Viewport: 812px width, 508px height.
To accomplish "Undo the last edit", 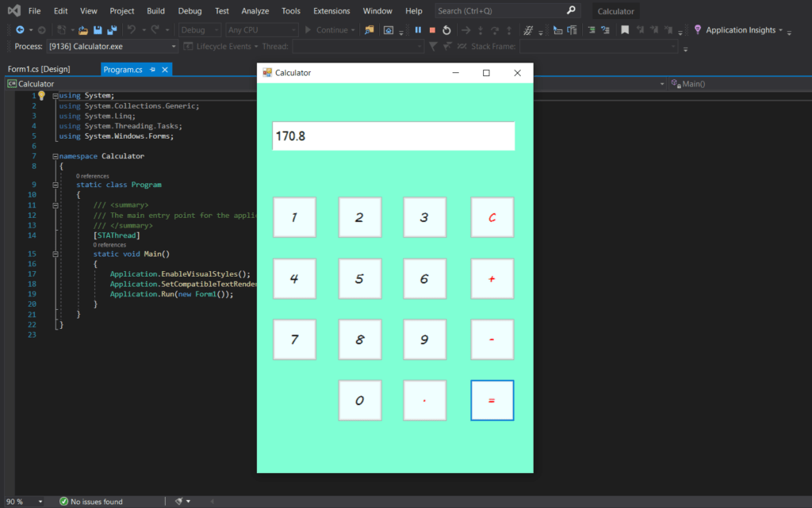I will point(132,30).
